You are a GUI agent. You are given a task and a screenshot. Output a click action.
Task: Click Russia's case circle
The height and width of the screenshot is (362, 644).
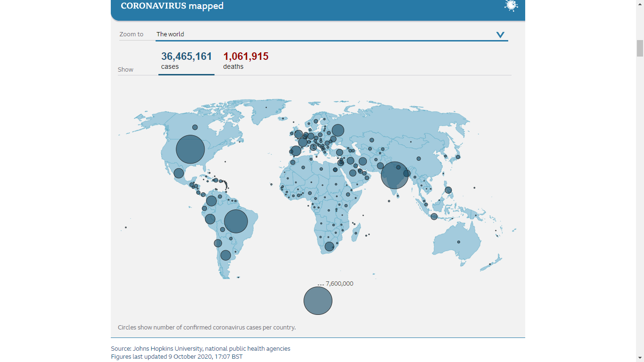click(338, 130)
